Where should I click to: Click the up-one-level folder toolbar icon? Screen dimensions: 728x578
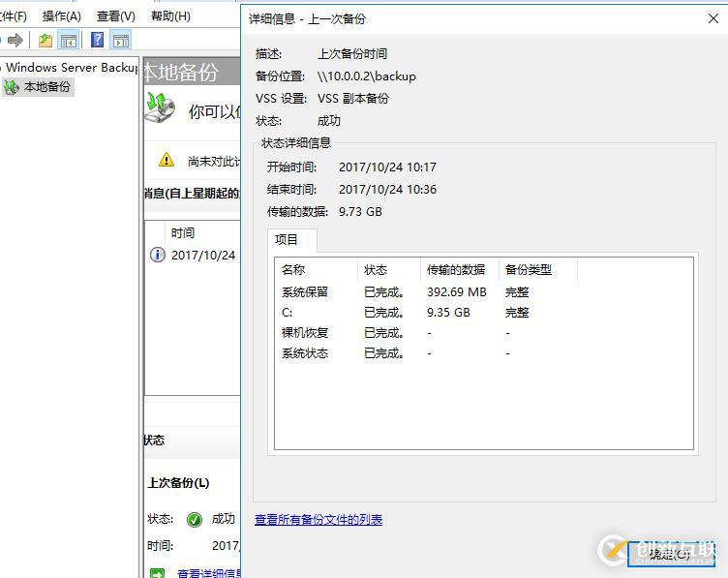pyautogui.click(x=45, y=41)
